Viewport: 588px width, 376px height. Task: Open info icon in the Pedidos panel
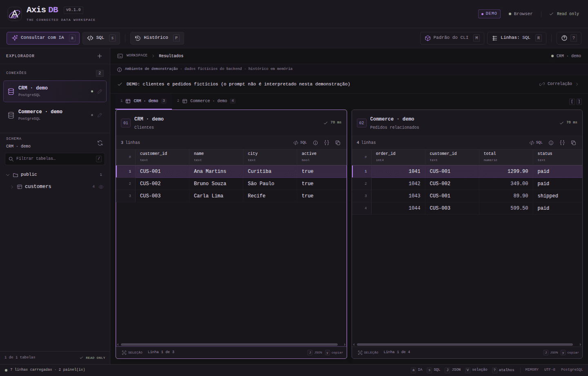pyautogui.click(x=551, y=143)
